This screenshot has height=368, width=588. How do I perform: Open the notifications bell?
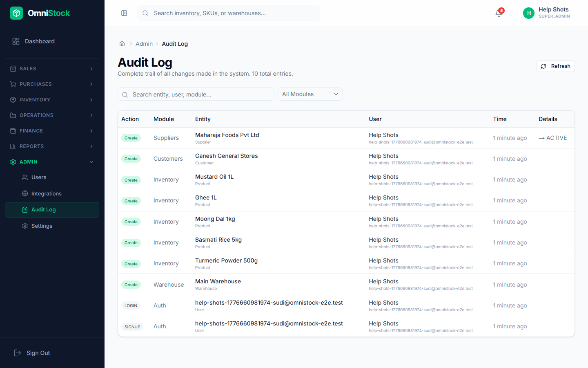coord(499,13)
